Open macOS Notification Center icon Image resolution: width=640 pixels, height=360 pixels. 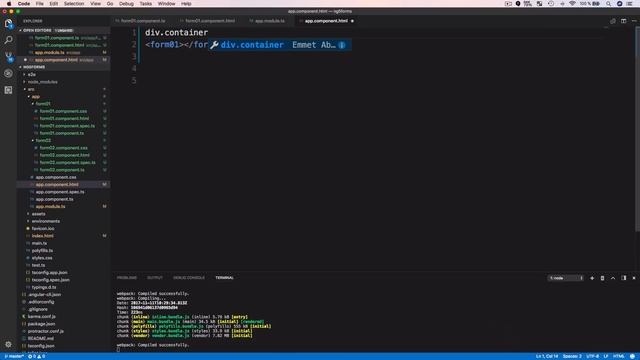pos(630,4)
